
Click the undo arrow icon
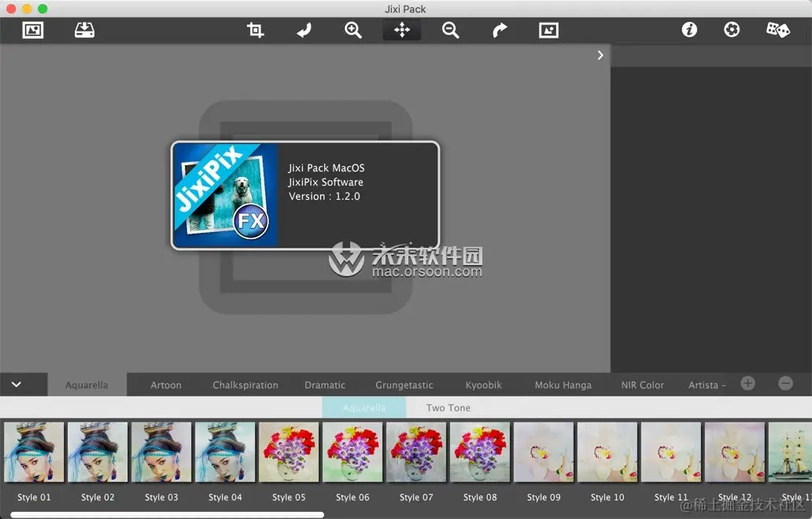304,30
